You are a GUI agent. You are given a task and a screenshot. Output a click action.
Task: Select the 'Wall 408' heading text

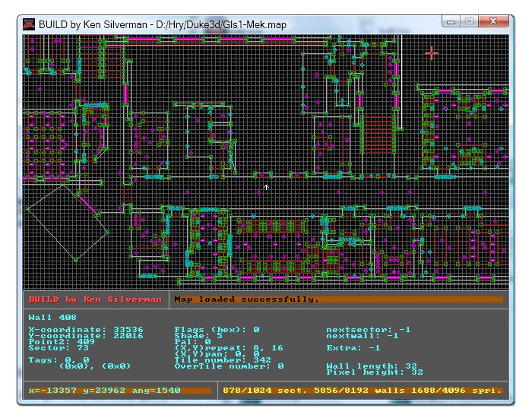(52, 318)
